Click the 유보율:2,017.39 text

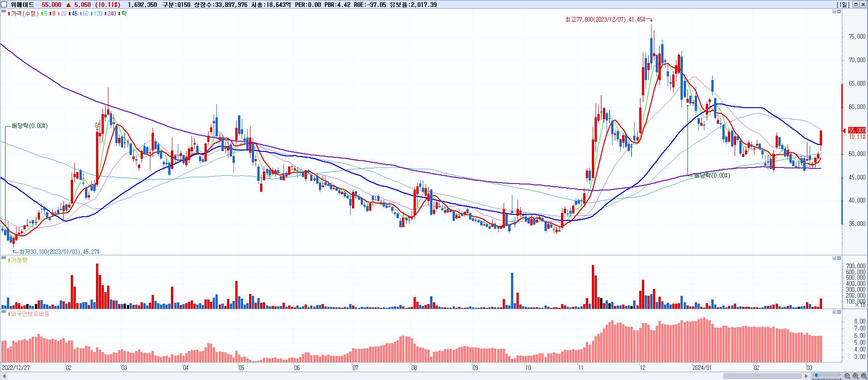point(413,5)
